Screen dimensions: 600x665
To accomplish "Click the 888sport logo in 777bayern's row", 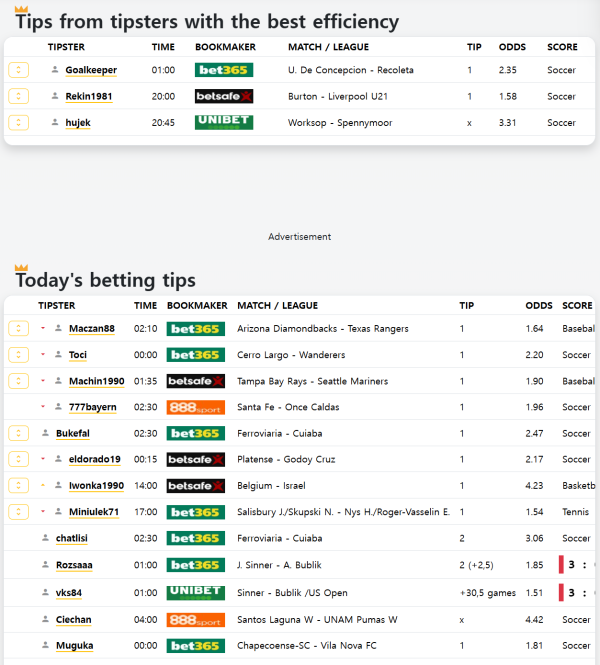I will coord(195,407).
